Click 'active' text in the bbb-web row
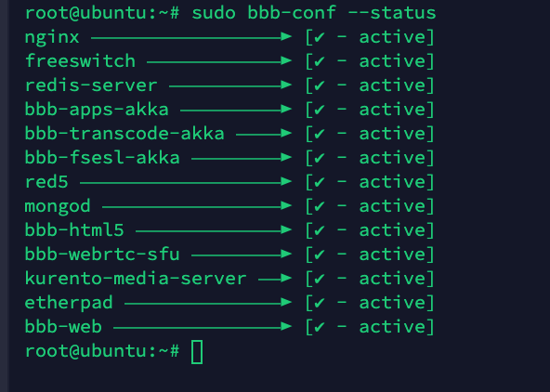 pyautogui.click(x=392, y=327)
